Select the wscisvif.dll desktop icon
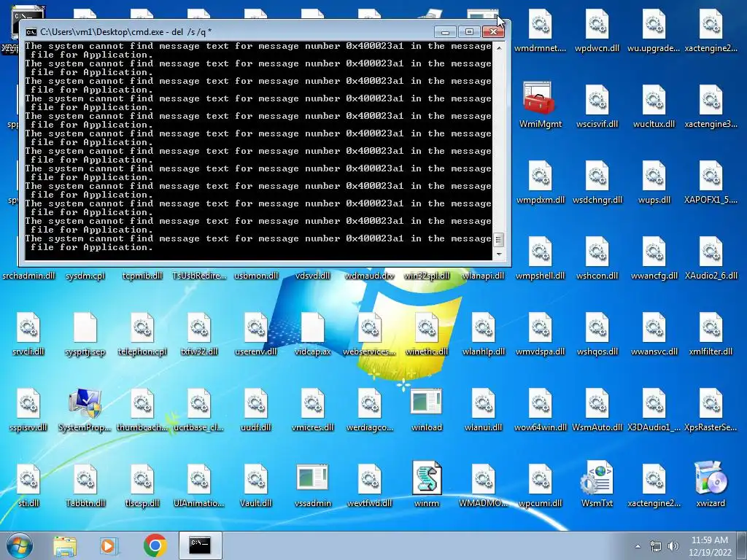This screenshot has width=747, height=560. coord(597,99)
